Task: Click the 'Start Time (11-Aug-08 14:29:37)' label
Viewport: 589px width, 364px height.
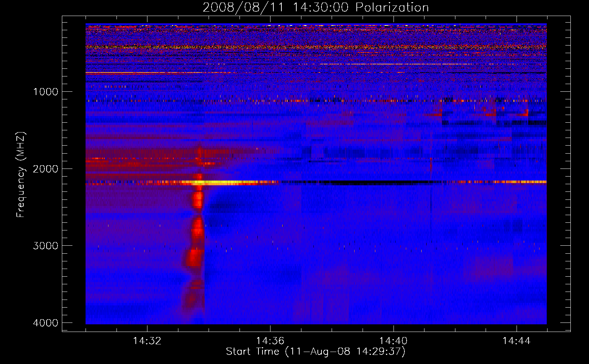Action: pos(316,352)
